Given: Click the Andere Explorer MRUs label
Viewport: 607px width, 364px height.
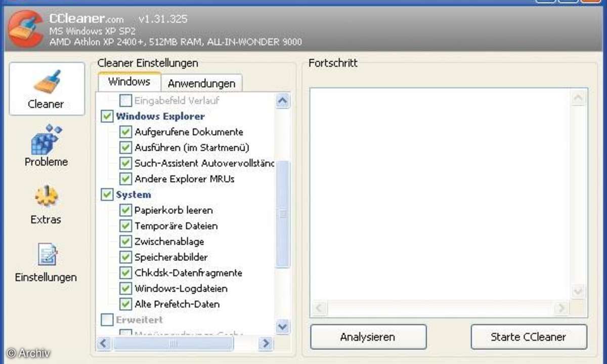Looking at the screenshot, I should [x=184, y=179].
